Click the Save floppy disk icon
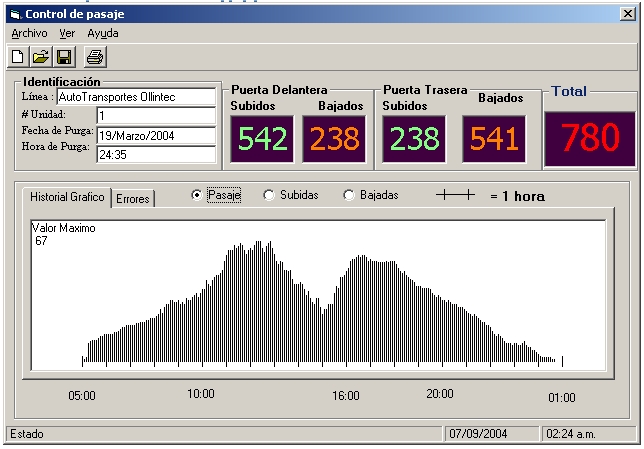The width and height of the screenshot is (644, 449). pyautogui.click(x=64, y=56)
